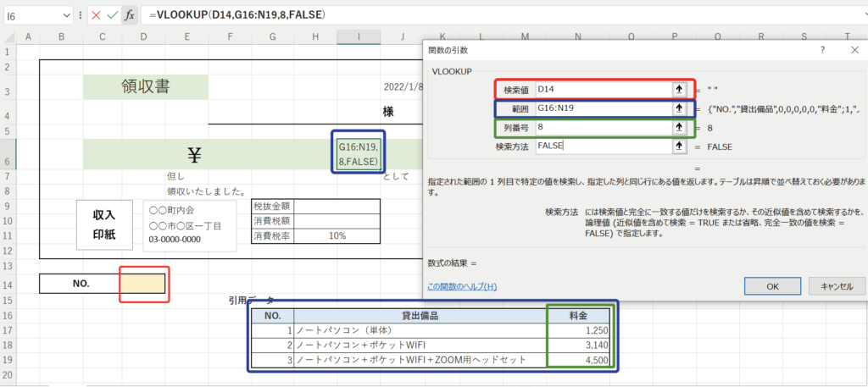Click range selector arrow beside 検索方法 field
The height and width of the screenshot is (387, 868).
coord(678,146)
